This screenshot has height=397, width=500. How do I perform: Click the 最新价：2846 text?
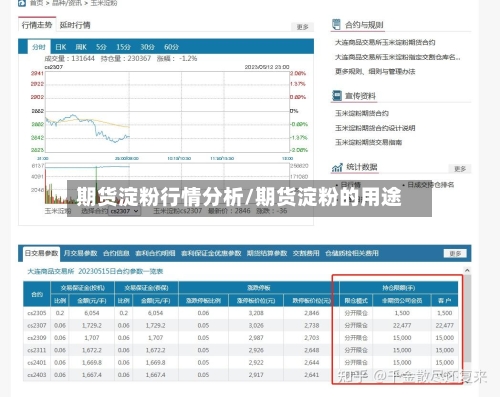[229, 211]
